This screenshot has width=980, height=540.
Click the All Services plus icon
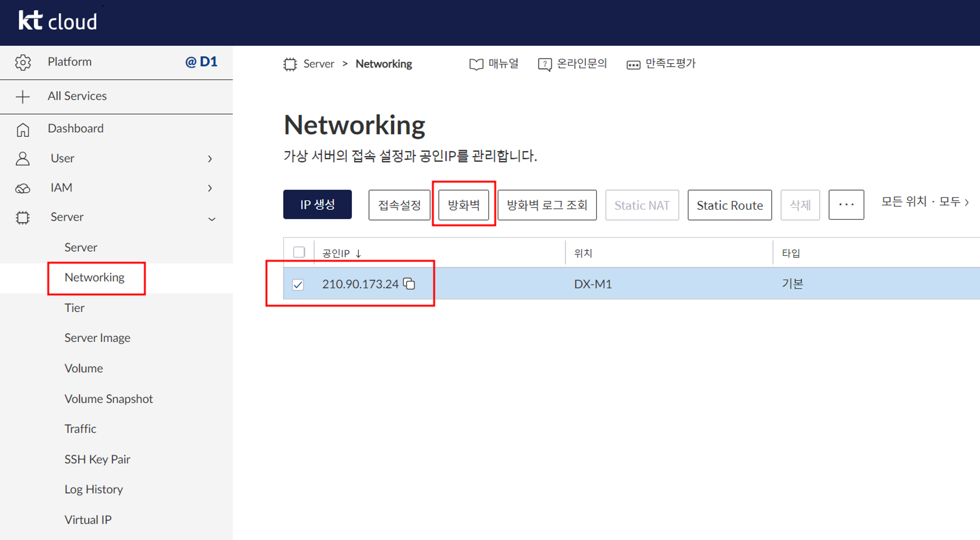[23, 97]
